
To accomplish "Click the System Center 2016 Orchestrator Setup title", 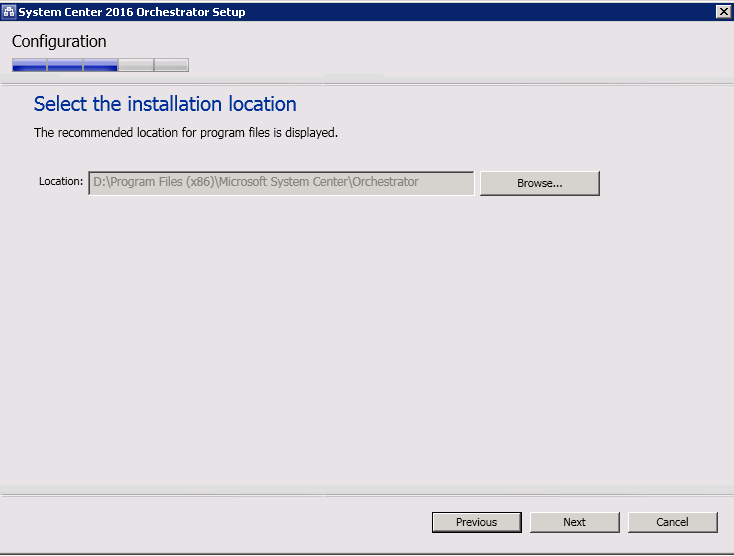I will (132, 12).
